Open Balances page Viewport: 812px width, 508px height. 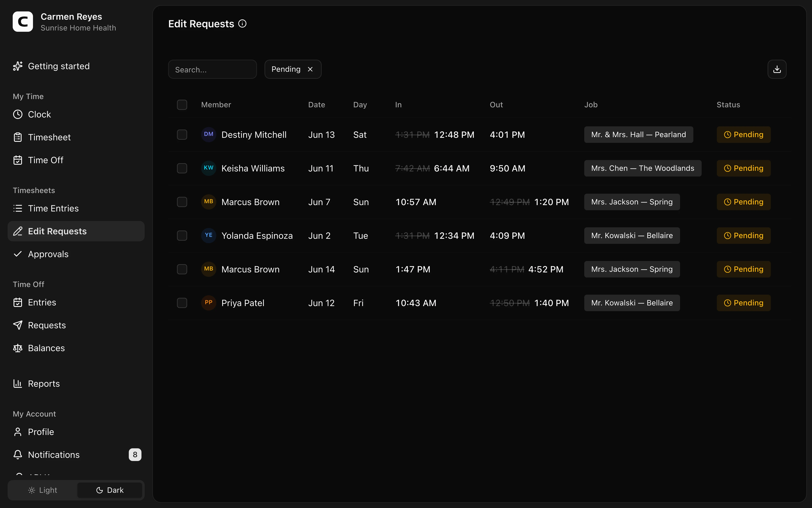pyautogui.click(x=76, y=348)
